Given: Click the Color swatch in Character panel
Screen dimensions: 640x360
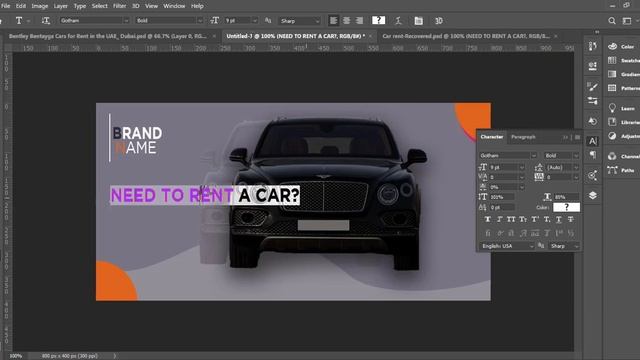Looking at the screenshot, I should [x=566, y=207].
